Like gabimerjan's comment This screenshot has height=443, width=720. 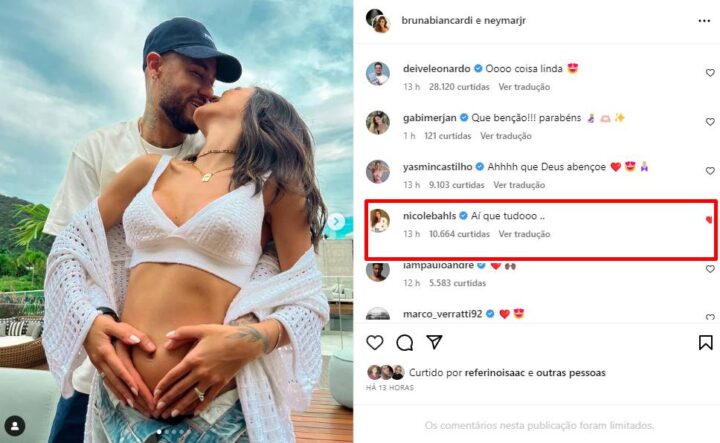point(710,121)
